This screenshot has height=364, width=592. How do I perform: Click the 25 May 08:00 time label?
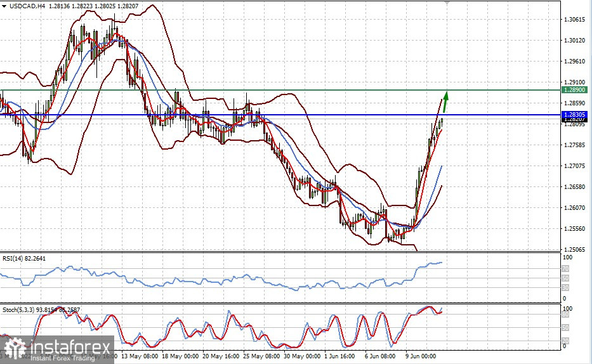coord(260,356)
